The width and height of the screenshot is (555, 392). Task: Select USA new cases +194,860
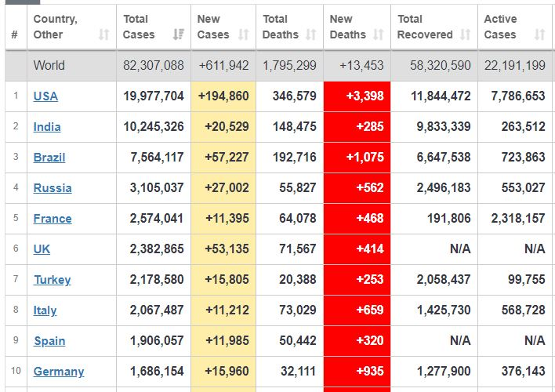pos(223,96)
